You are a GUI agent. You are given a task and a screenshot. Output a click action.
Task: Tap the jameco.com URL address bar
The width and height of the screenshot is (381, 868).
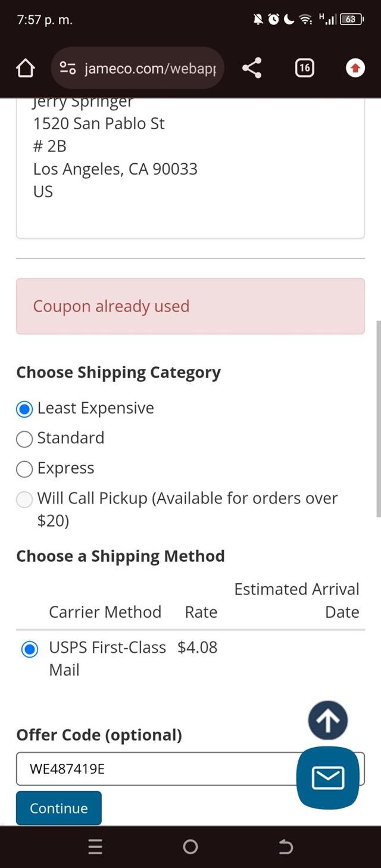point(150,69)
